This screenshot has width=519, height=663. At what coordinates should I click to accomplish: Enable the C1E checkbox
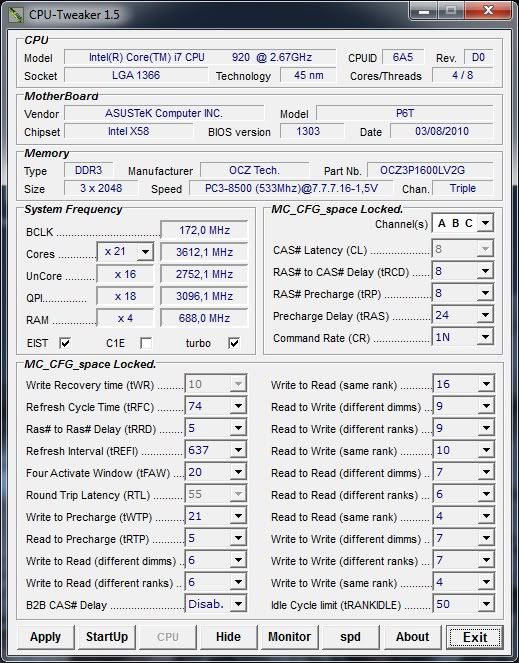pyautogui.click(x=146, y=343)
